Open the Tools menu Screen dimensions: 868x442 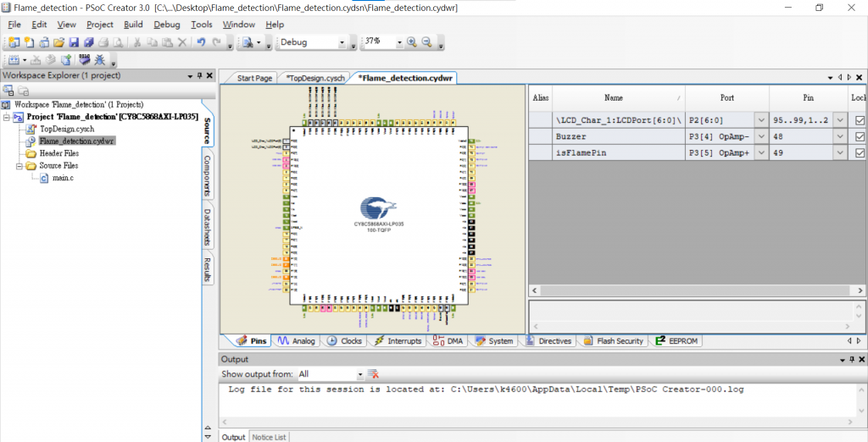(x=202, y=25)
